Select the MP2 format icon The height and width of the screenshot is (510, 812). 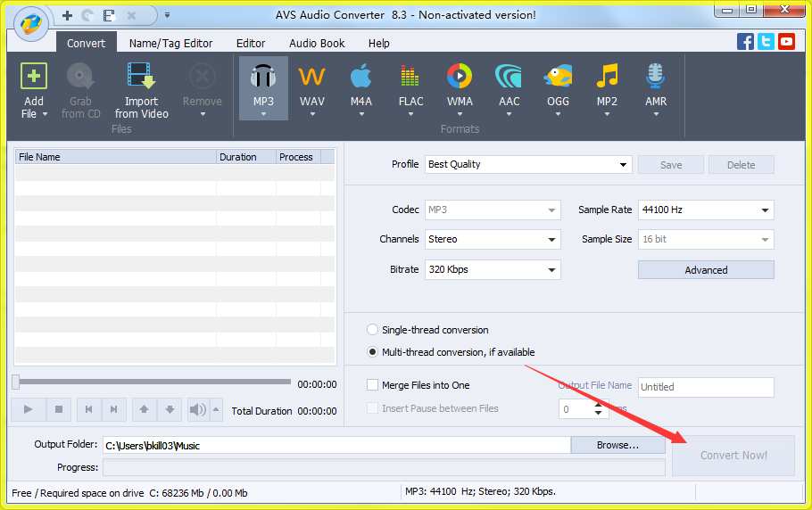[x=607, y=76]
